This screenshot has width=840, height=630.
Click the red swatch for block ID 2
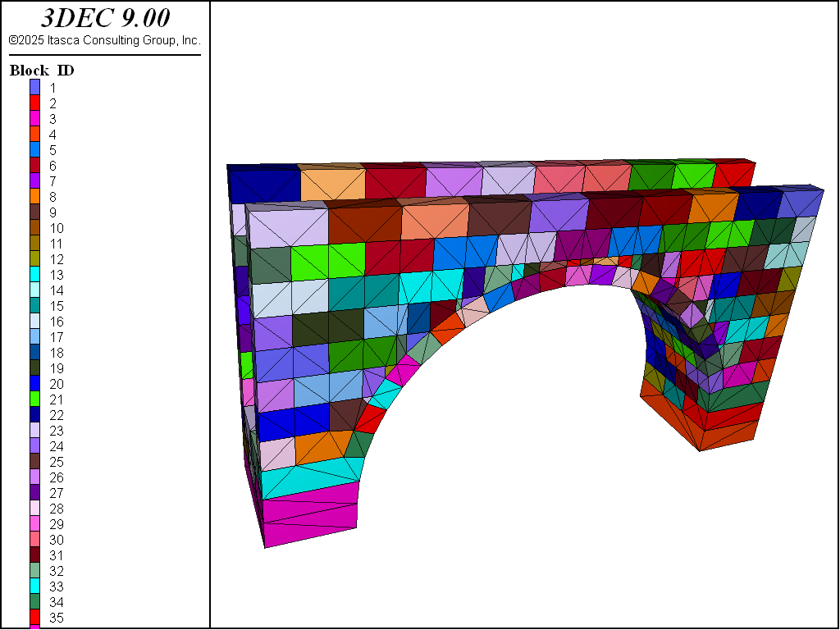[34, 103]
